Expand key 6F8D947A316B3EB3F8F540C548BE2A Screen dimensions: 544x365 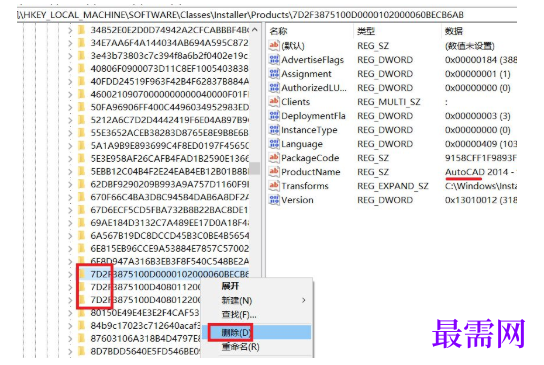[70, 261]
